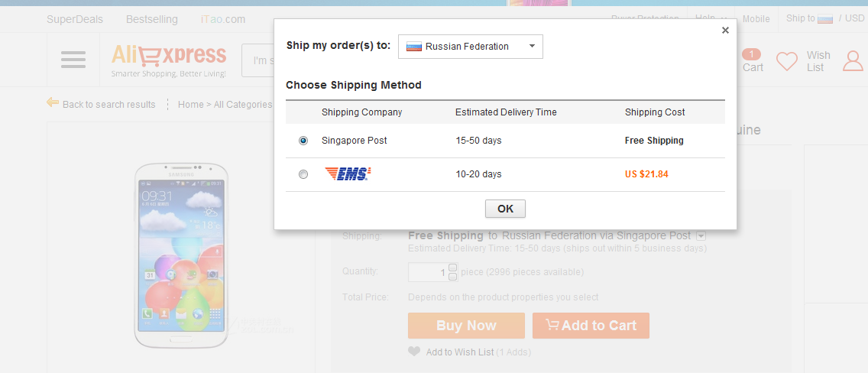Open the Russian Federation country dropdown
Image resolution: width=868 pixels, height=373 pixels.
point(471,47)
